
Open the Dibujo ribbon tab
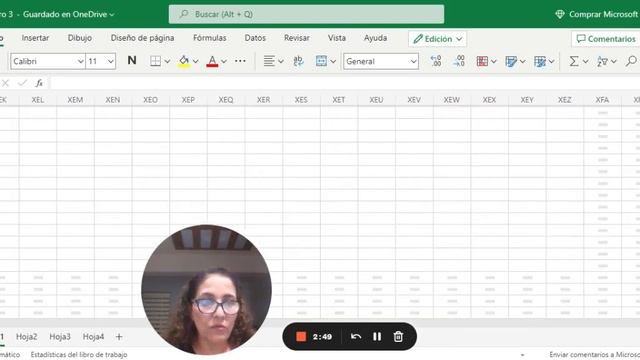(x=80, y=38)
